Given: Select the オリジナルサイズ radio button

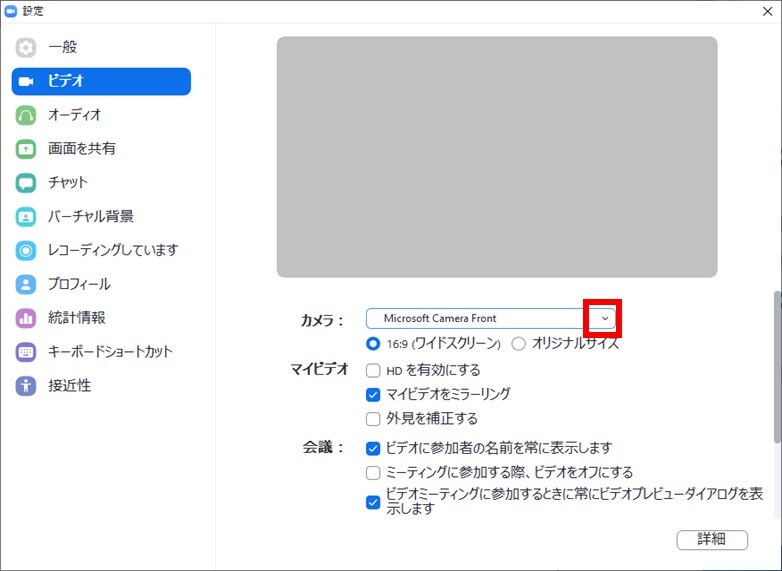Looking at the screenshot, I should pos(518,344).
